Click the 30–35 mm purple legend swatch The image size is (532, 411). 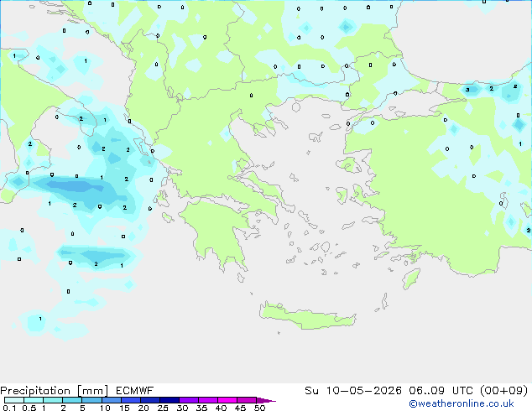(189, 400)
